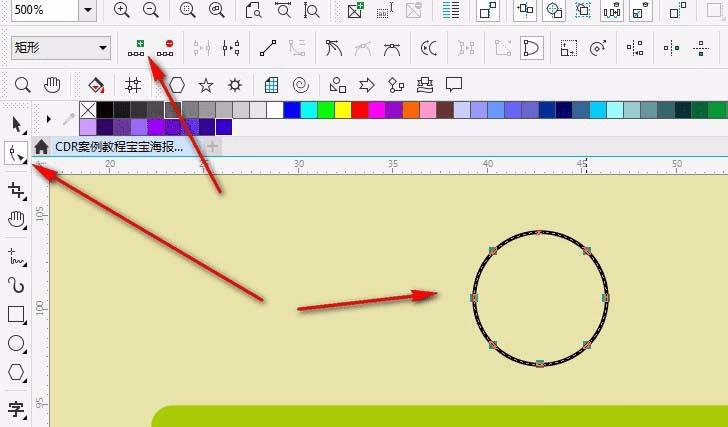Select Zoom tool magnifier in third row
The height and width of the screenshot is (427, 728).
(x=22, y=85)
